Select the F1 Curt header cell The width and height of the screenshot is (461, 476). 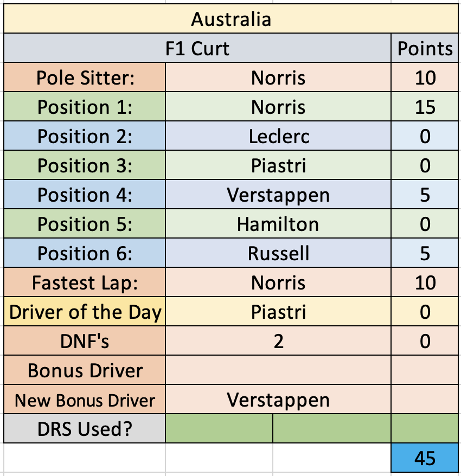[197, 48]
